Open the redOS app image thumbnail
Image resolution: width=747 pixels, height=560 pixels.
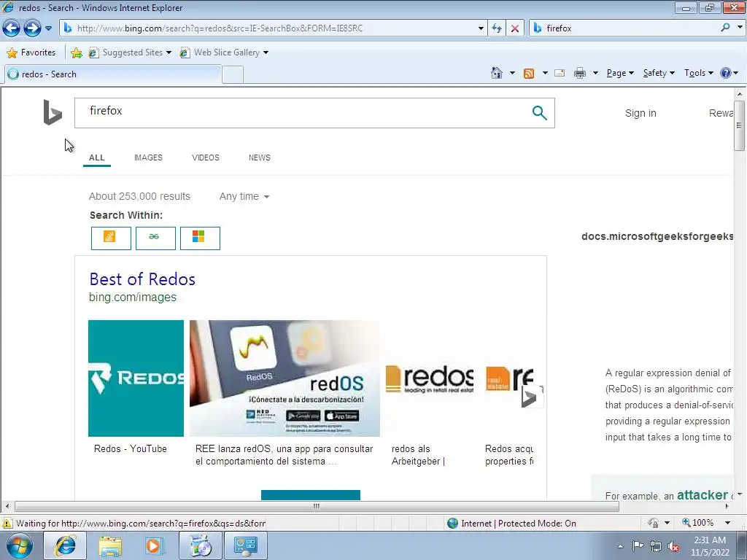click(285, 378)
